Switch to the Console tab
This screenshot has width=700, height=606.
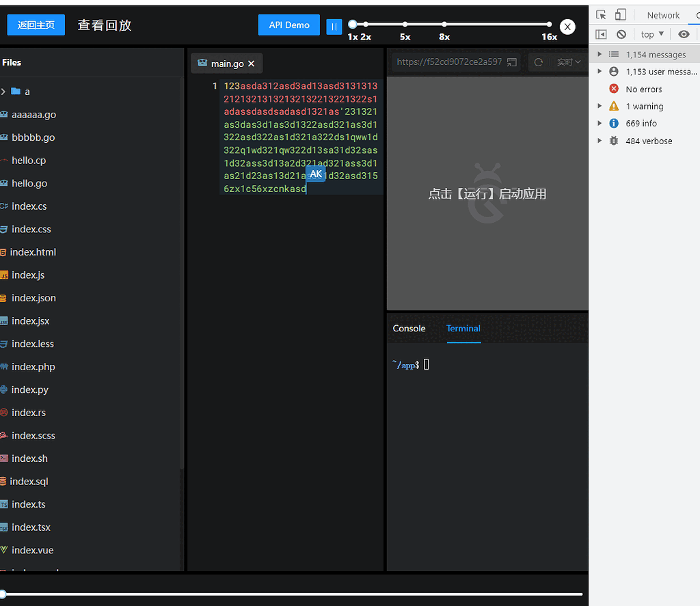coord(409,329)
